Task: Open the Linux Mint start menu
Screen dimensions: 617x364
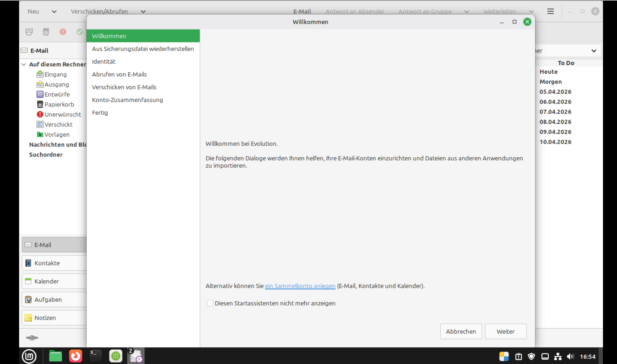Action: coord(29,356)
